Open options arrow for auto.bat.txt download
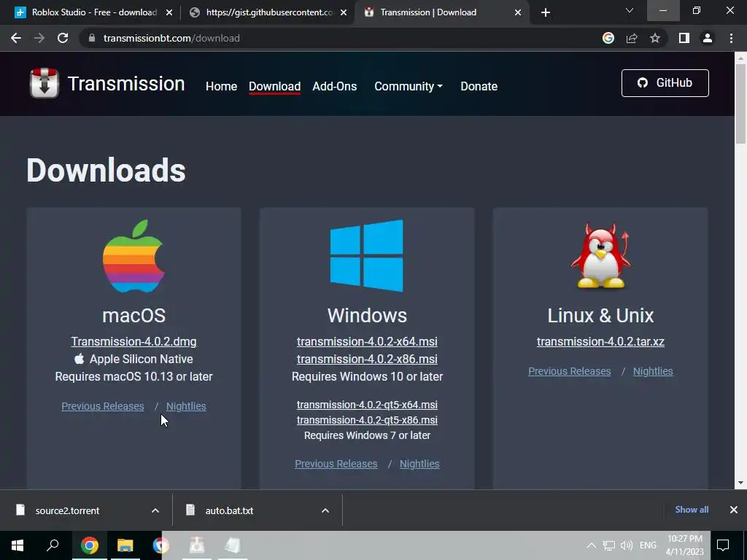Screen dimensions: 747x560 [x=325, y=510]
